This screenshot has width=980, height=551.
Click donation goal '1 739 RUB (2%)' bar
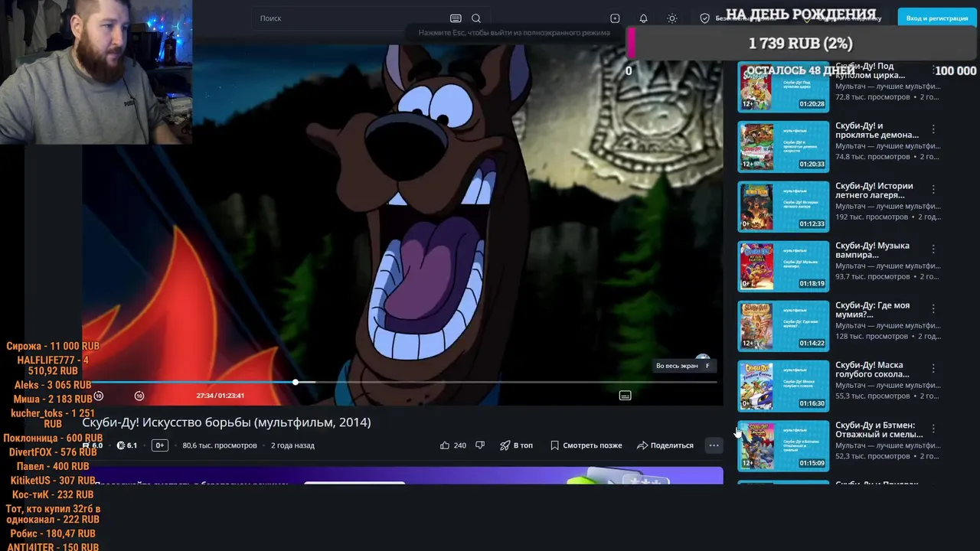(801, 44)
